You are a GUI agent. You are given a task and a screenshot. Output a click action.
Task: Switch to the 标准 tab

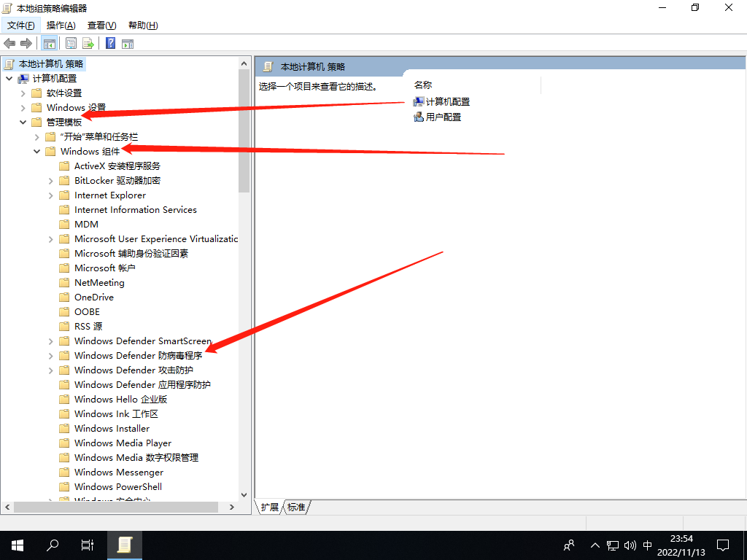[x=296, y=507]
